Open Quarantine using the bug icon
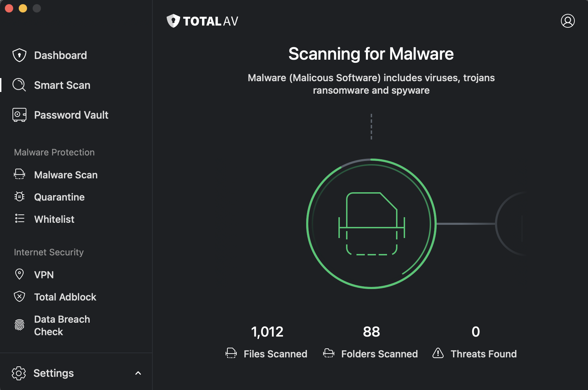588x390 pixels. [x=19, y=196]
